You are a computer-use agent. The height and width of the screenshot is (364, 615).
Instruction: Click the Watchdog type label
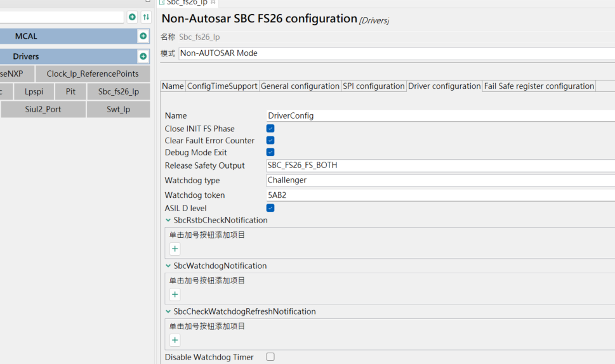192,181
